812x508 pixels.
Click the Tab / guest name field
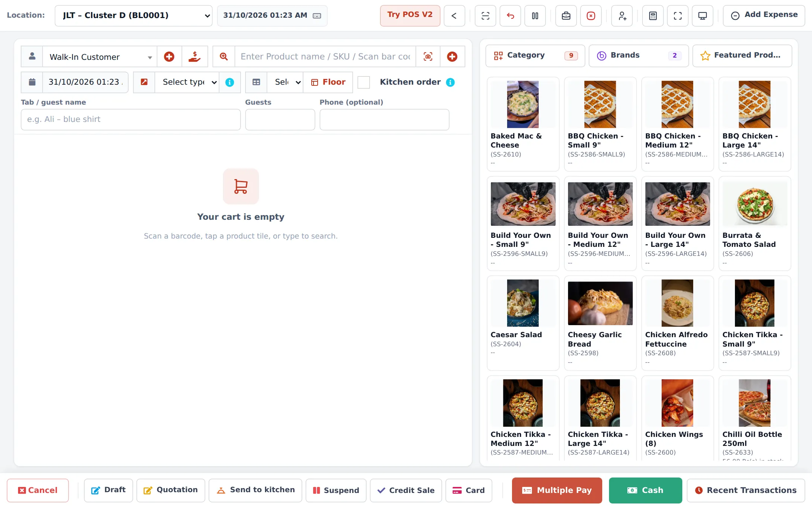[130, 120]
